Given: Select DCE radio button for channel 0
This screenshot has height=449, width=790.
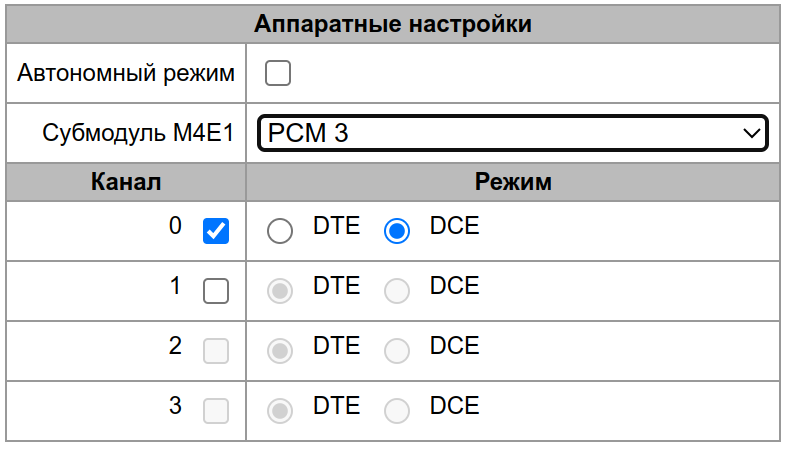Looking at the screenshot, I should point(397,231).
